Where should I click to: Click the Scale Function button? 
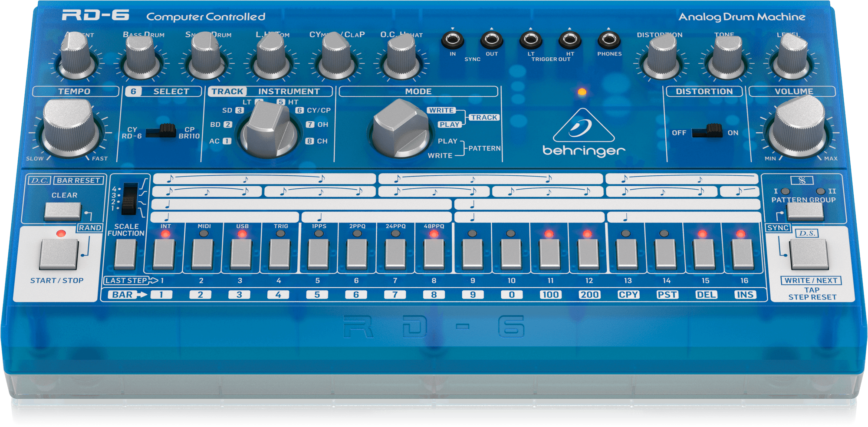click(x=125, y=253)
